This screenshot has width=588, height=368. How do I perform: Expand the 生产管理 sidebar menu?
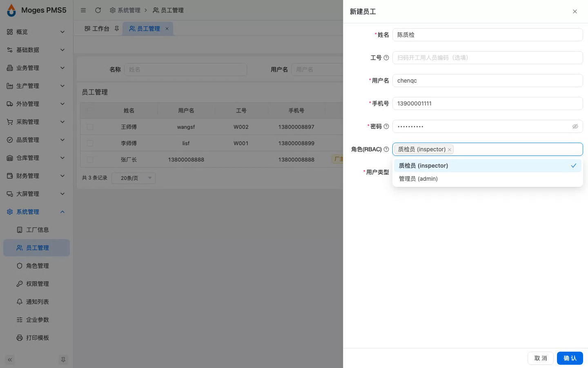point(37,86)
